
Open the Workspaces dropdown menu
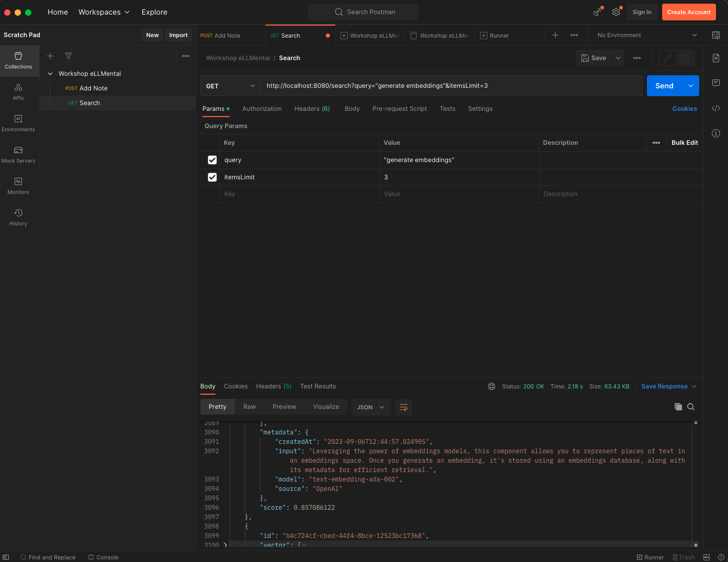coord(104,12)
